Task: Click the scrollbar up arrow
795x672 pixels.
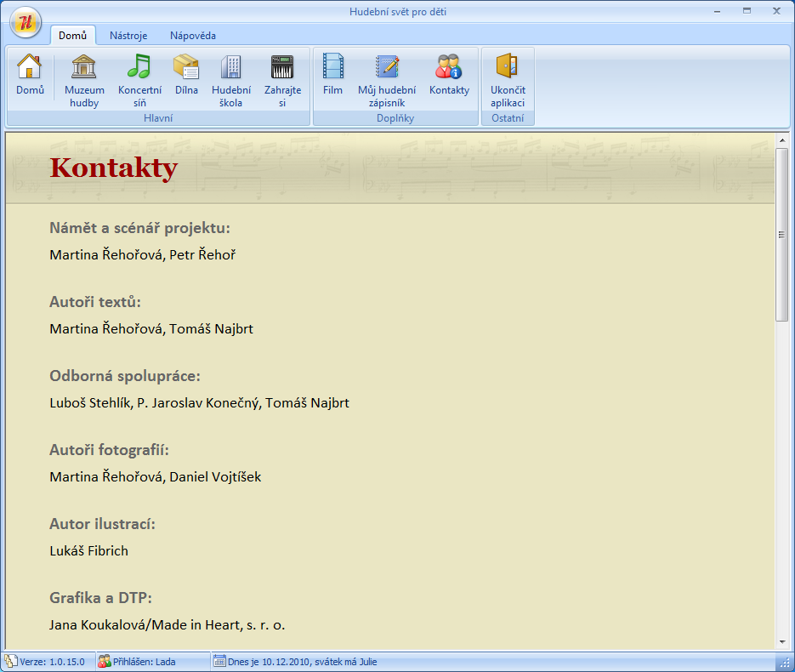Action: tap(782, 140)
